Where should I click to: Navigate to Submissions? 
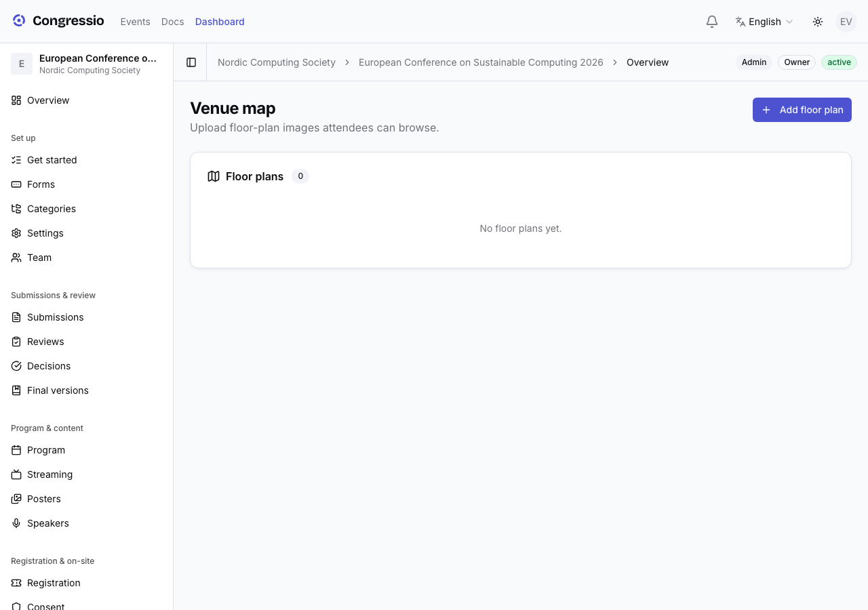[87, 317]
